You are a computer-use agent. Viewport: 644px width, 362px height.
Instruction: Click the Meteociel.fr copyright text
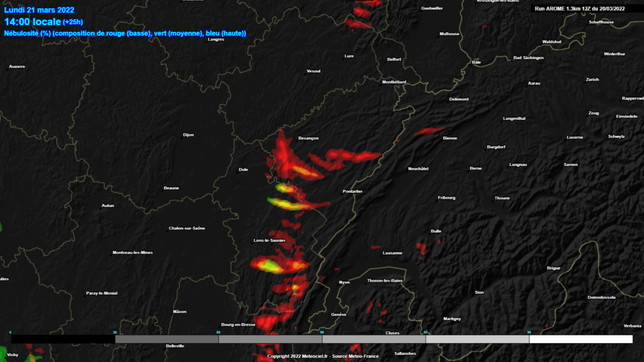(x=323, y=356)
